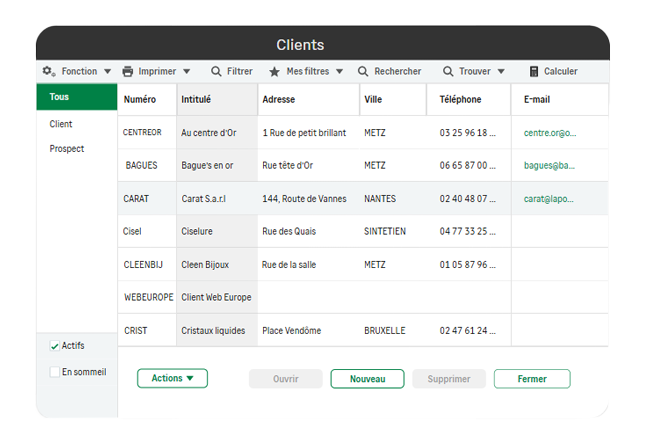Click the Trouver magnifier icon
Viewport: 650px width, 441px height.
coord(448,72)
